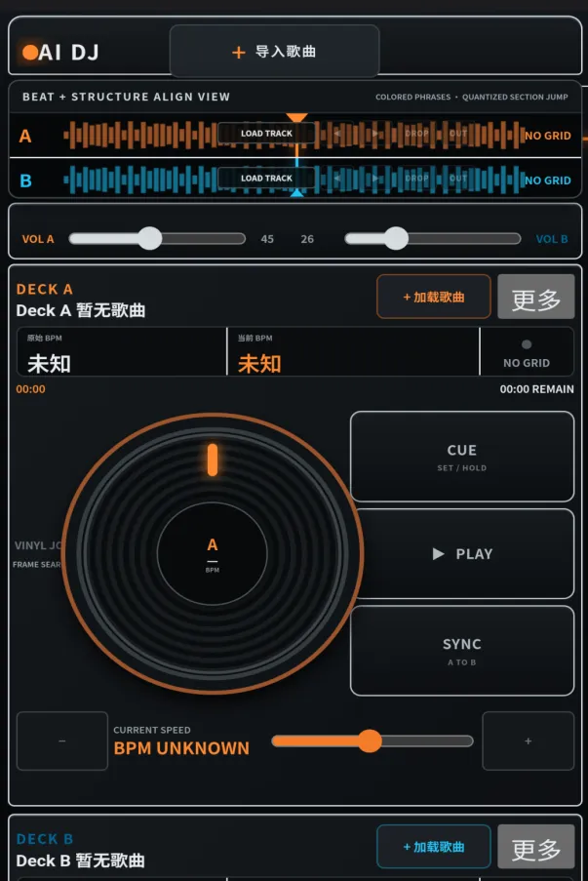
Task: Toggle the SYNC A TO B button
Action: (461, 651)
